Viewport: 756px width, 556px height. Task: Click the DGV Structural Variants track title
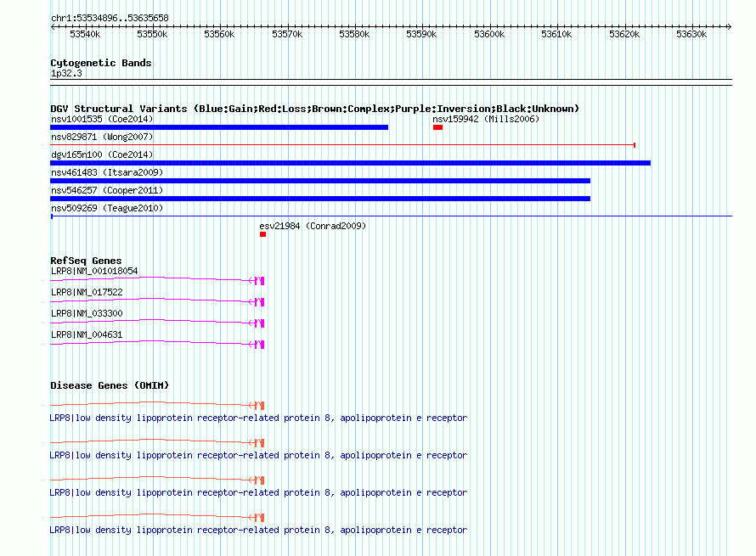[x=315, y=109]
